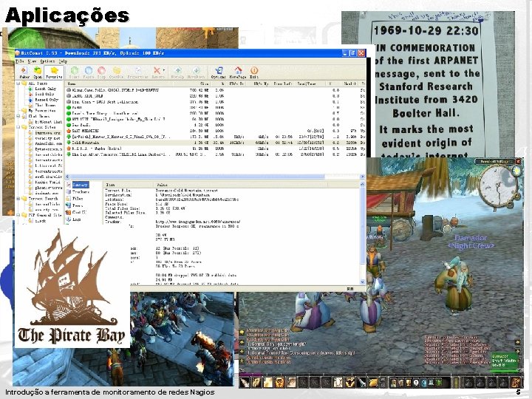Screen dimensions: 532x399
Task: Click the orange Exit icon in BitComet
Action: point(254,72)
